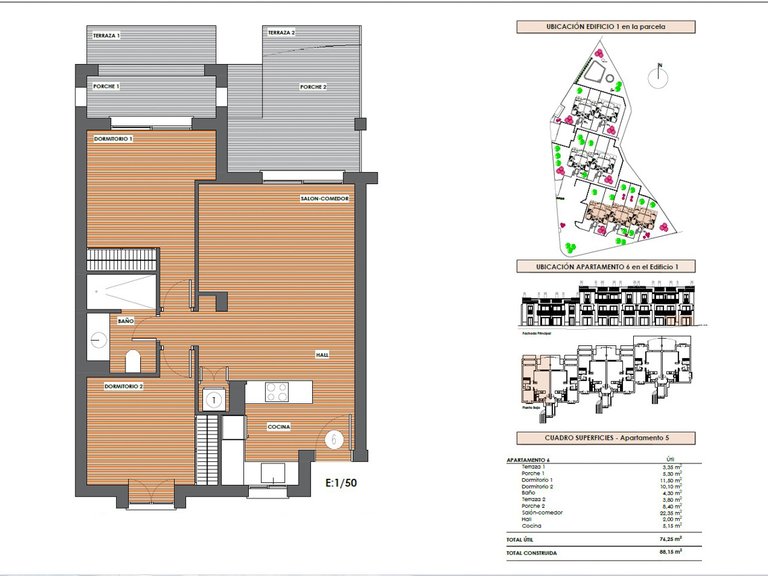Click the SALON-COMEDOR room label
Image resolution: width=768 pixels, height=576 pixels.
click(x=325, y=198)
